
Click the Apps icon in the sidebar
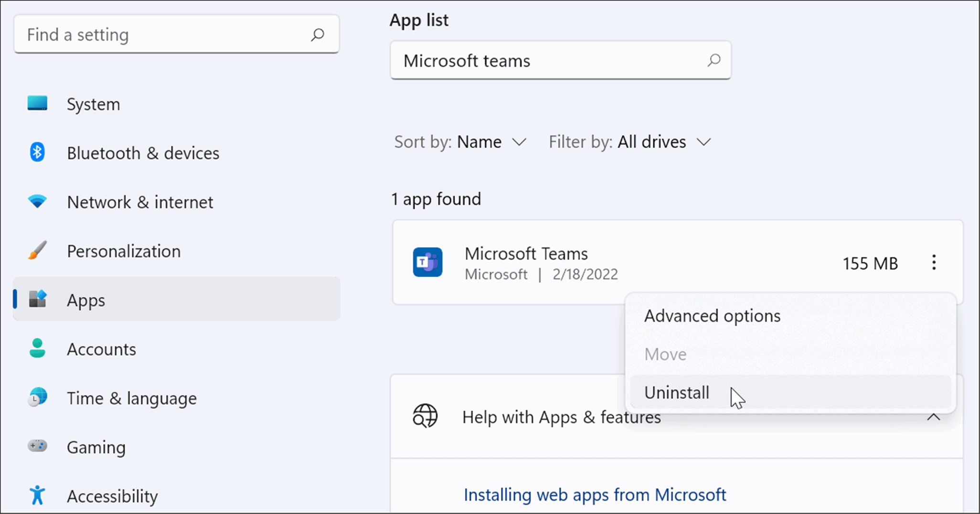click(x=36, y=300)
